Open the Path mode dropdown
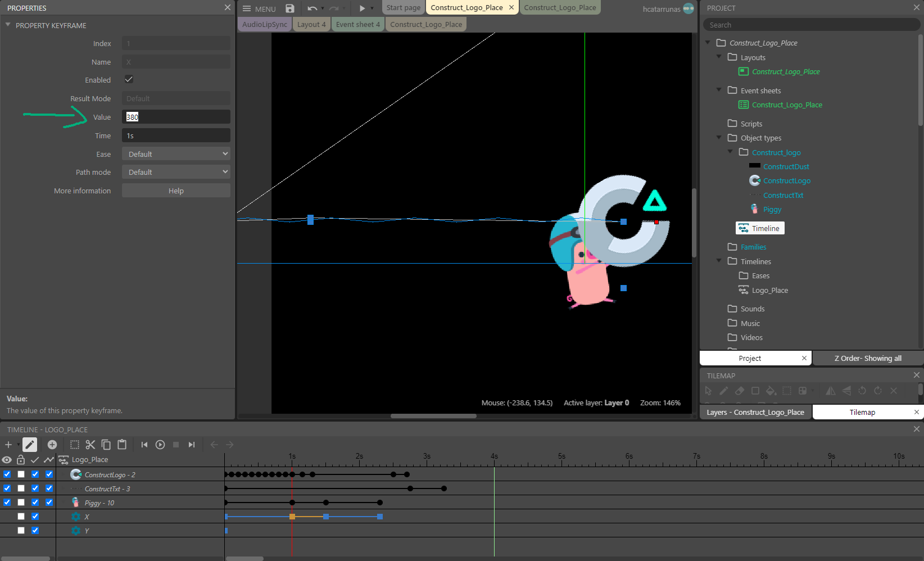Screen dimensions: 924x561 (x=176, y=172)
